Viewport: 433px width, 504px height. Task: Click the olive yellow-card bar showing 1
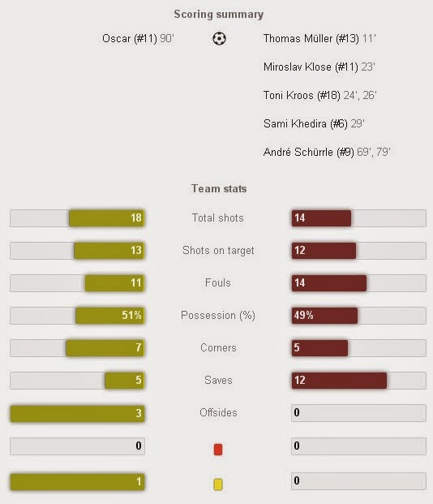coord(77,481)
